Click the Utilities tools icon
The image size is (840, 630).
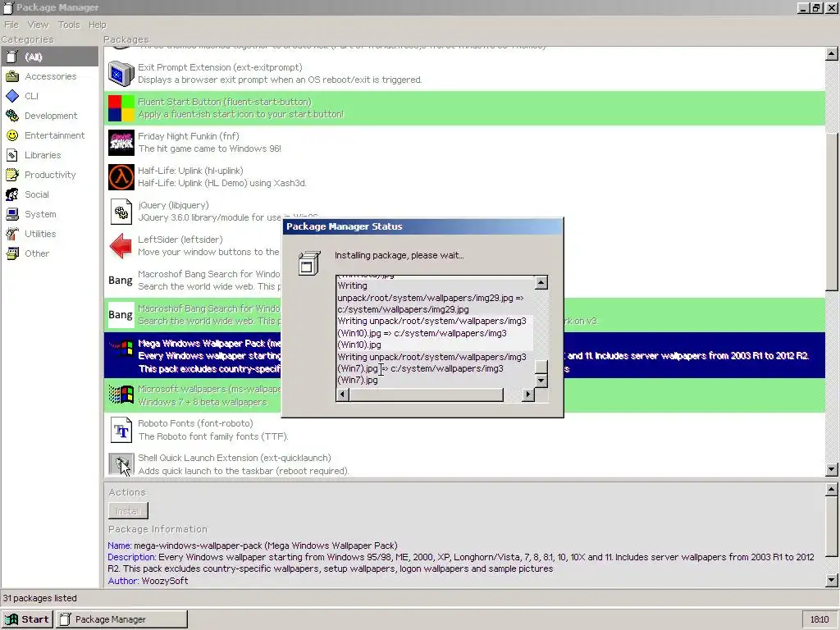[12, 234]
